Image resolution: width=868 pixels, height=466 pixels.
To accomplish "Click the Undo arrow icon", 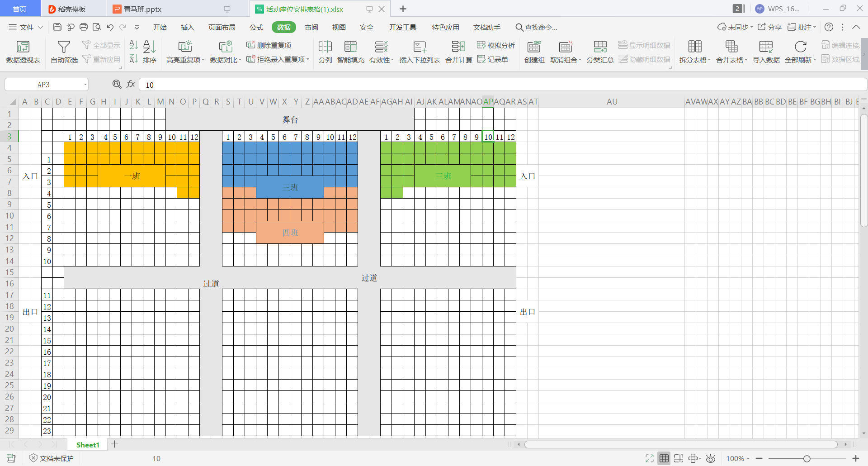I will (110, 27).
